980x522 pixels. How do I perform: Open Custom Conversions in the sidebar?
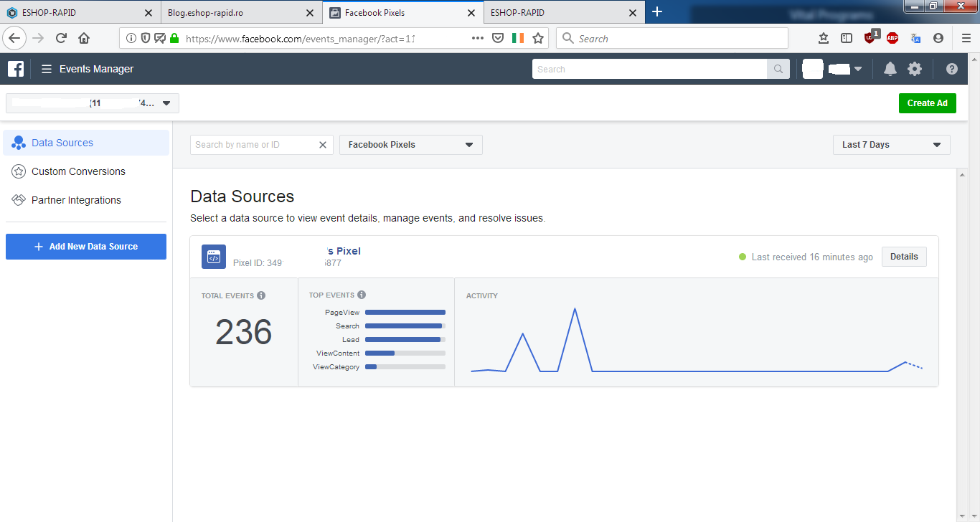[87, 171]
